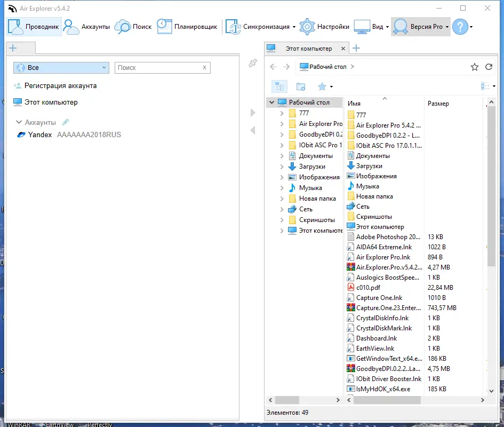Open the Аккаунты accounts manager

click(x=86, y=27)
